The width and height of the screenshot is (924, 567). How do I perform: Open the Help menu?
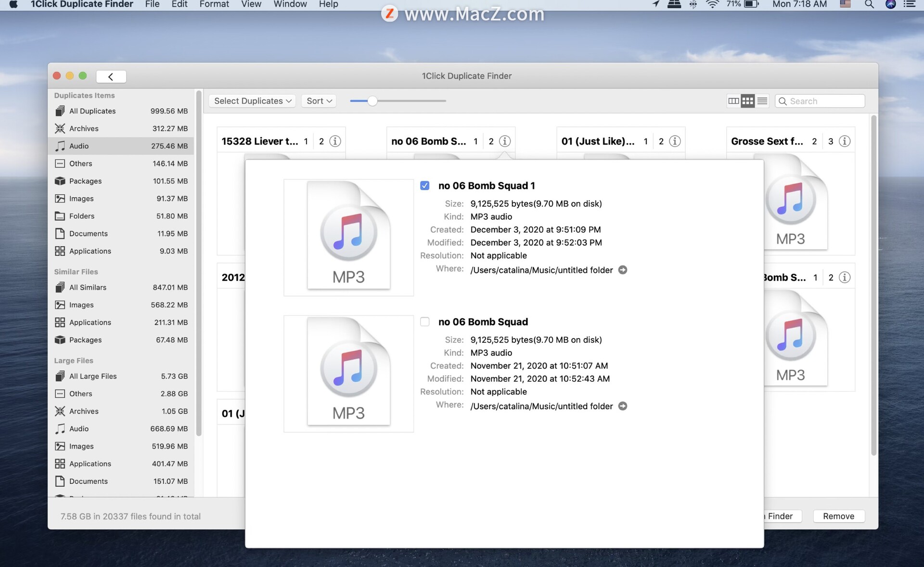click(329, 4)
